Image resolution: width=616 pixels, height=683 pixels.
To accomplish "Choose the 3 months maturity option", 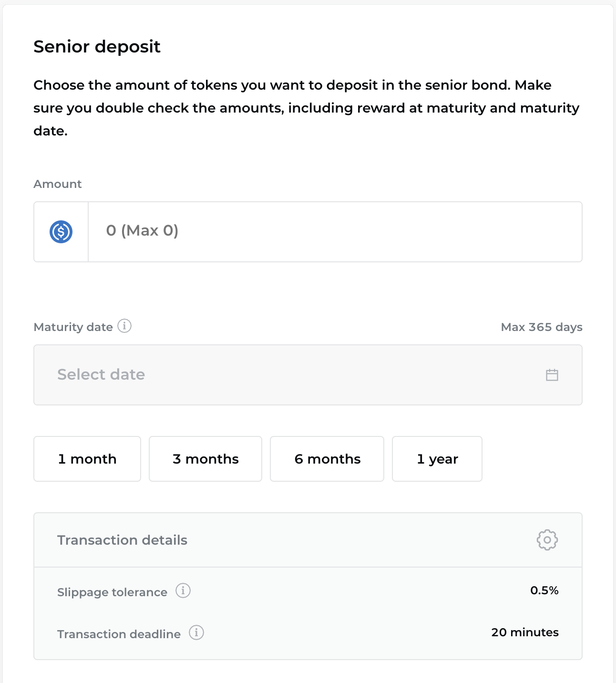I will pyautogui.click(x=205, y=459).
